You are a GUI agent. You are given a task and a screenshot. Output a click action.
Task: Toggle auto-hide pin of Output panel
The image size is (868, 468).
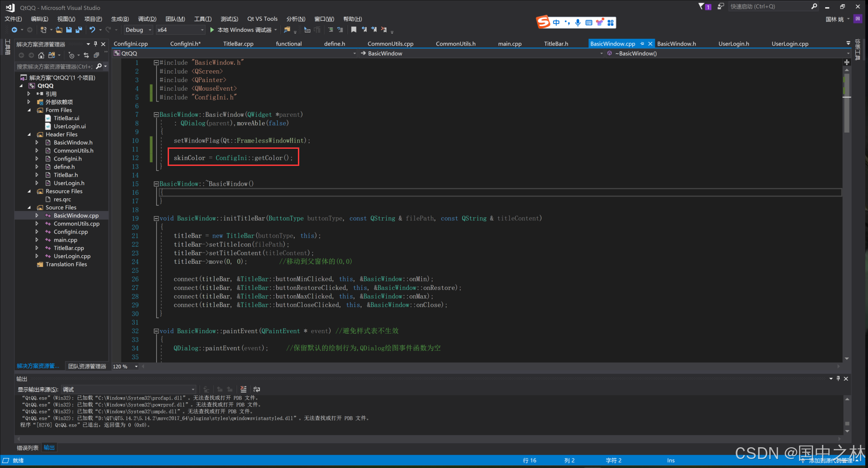tap(838, 378)
